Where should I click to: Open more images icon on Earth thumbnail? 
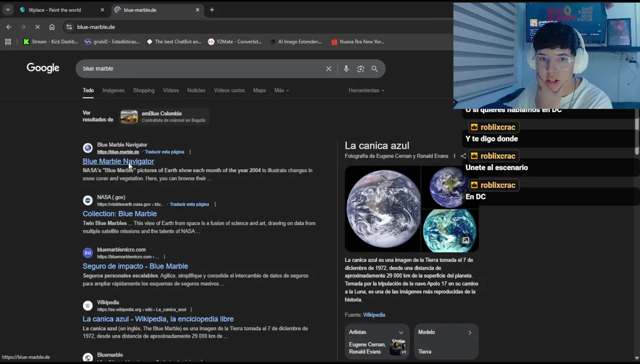(466, 241)
